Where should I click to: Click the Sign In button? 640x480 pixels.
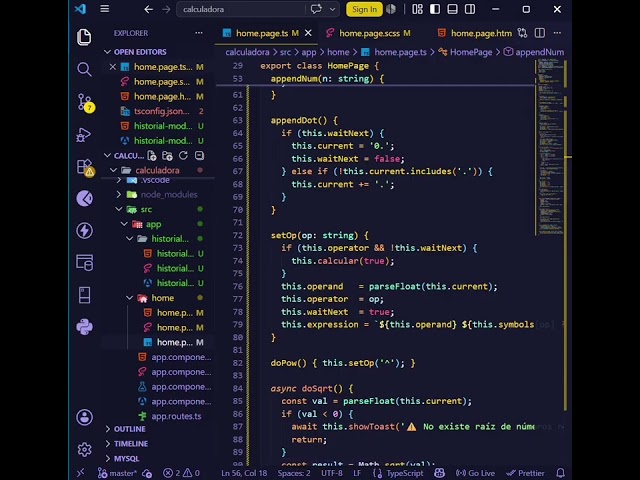[x=364, y=9]
